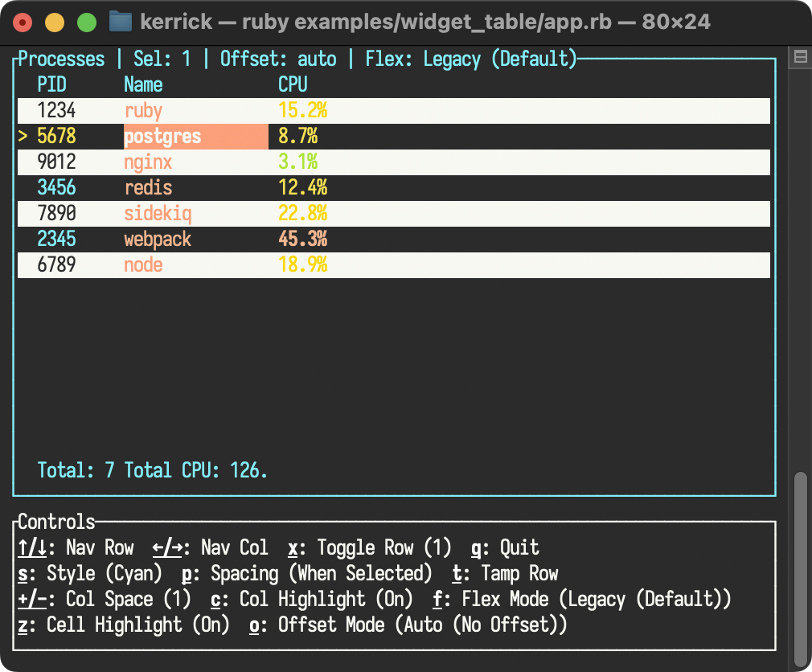Image resolution: width=812 pixels, height=672 pixels.
Task: Click the highlighted postgres cell
Action: 195,137
